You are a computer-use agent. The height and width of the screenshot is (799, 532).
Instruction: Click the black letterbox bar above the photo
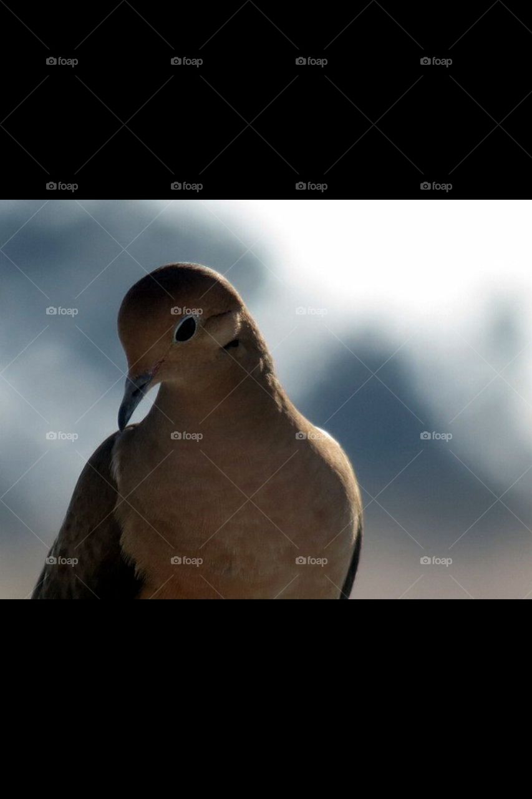pos(266,112)
